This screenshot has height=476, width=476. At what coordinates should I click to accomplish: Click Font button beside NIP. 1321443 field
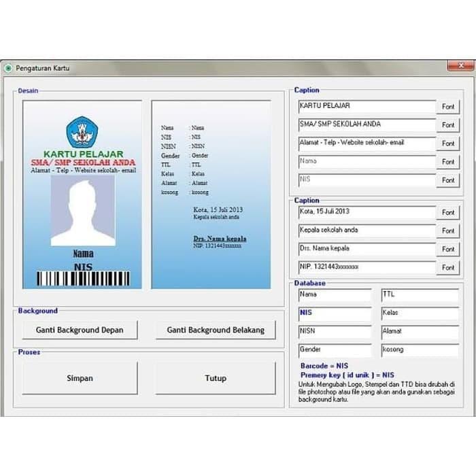click(448, 267)
